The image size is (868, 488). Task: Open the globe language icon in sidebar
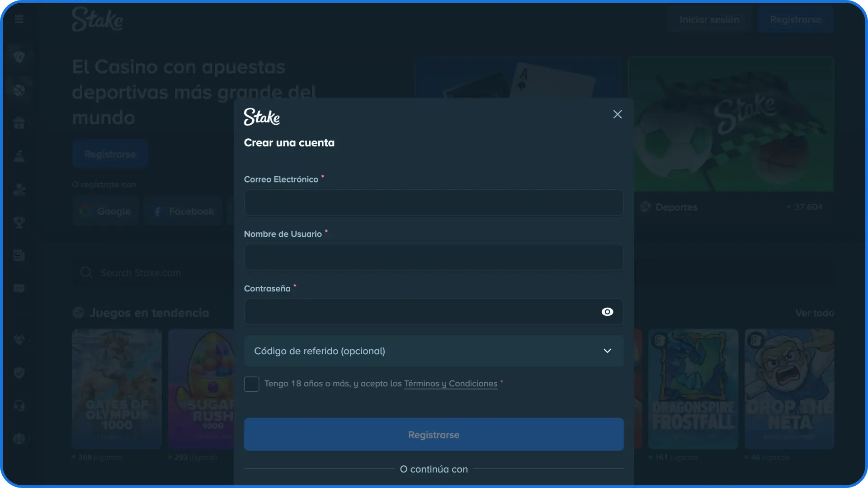(19, 439)
